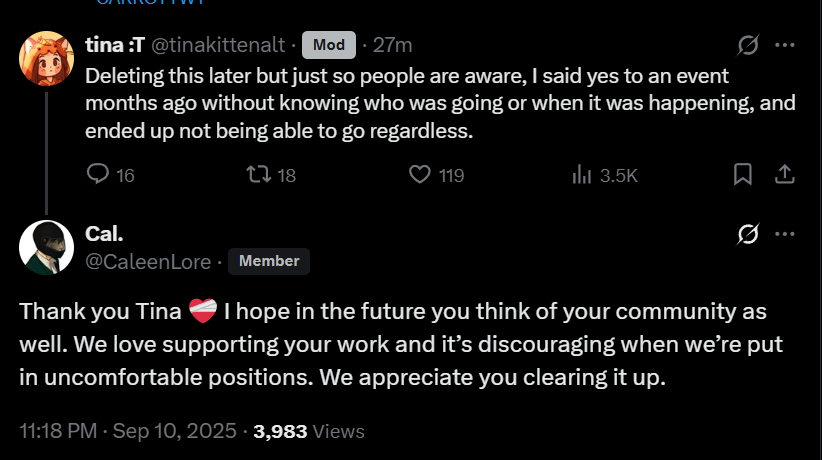This screenshot has height=460, width=822.
Task: Click the Mod badge next to tina
Action: [328, 45]
